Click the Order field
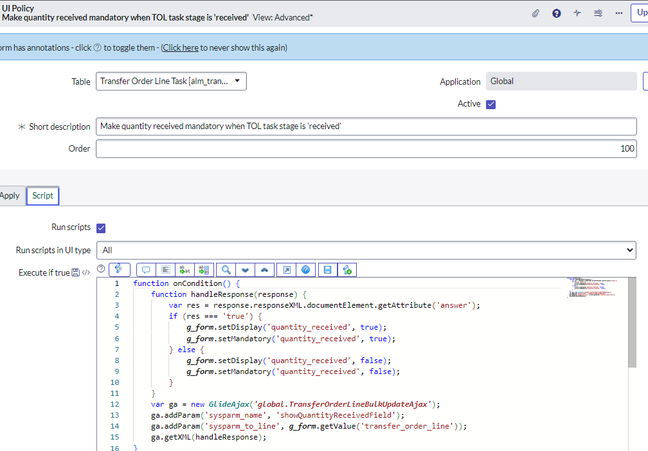The height and width of the screenshot is (451, 648). click(366, 148)
